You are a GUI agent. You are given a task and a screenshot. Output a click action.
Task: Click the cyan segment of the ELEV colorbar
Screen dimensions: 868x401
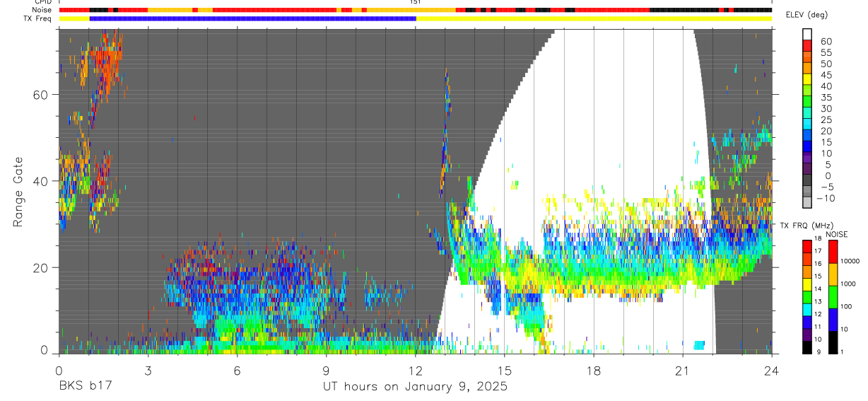point(807,124)
